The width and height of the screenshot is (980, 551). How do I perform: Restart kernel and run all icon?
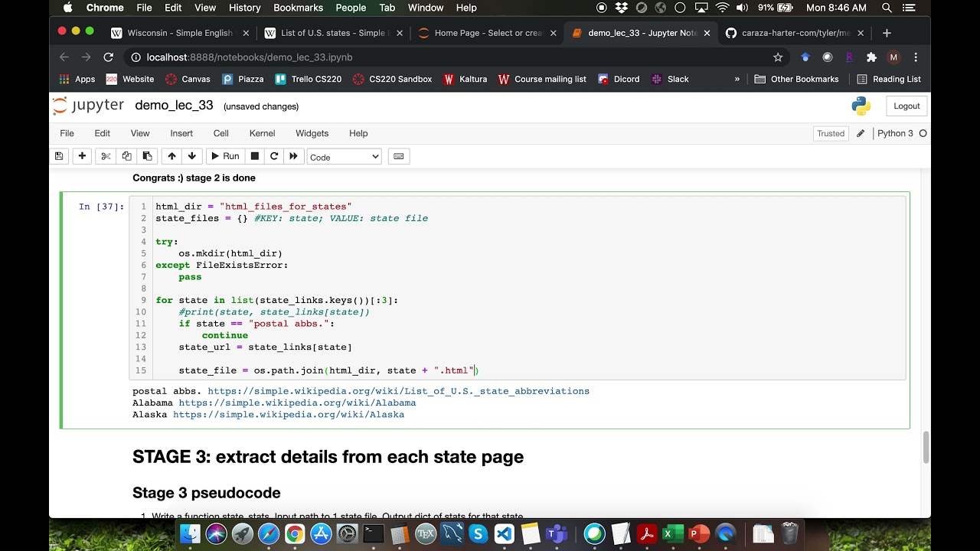[x=293, y=156]
